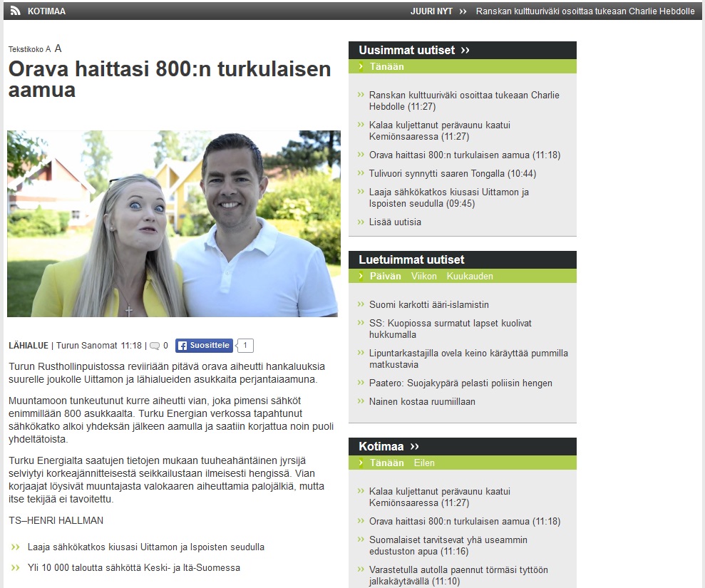Click the arrows next to Uusimmat uutiset
This screenshot has height=588, width=705.
(465, 51)
